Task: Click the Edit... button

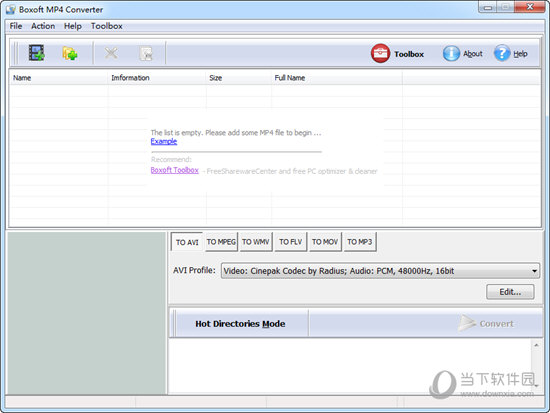Action: pos(510,292)
